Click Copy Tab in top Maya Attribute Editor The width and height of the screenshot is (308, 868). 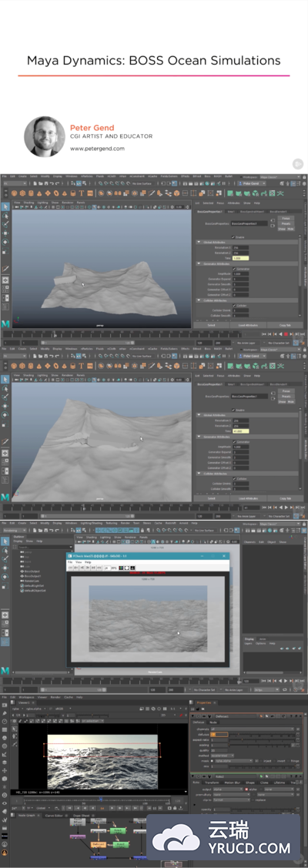pos(285,325)
